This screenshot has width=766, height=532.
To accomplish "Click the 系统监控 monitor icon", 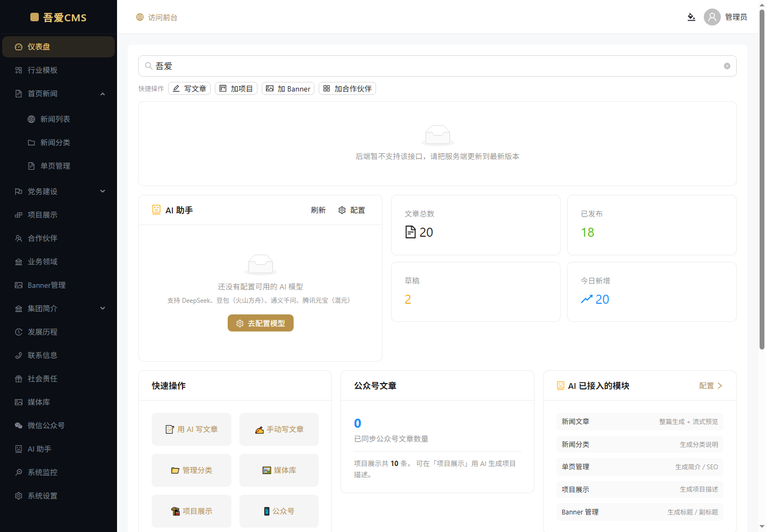I will (19, 472).
